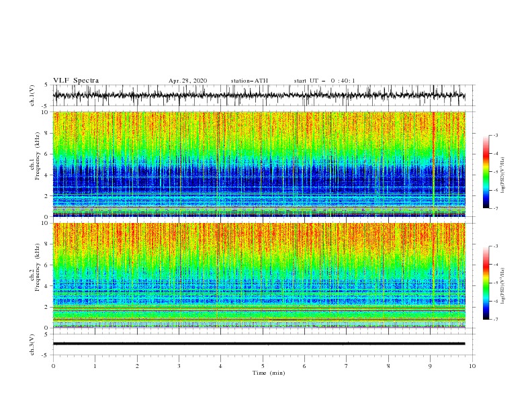Click the time axis tick label "10"
The image size is (532, 411).
[x=472, y=366]
